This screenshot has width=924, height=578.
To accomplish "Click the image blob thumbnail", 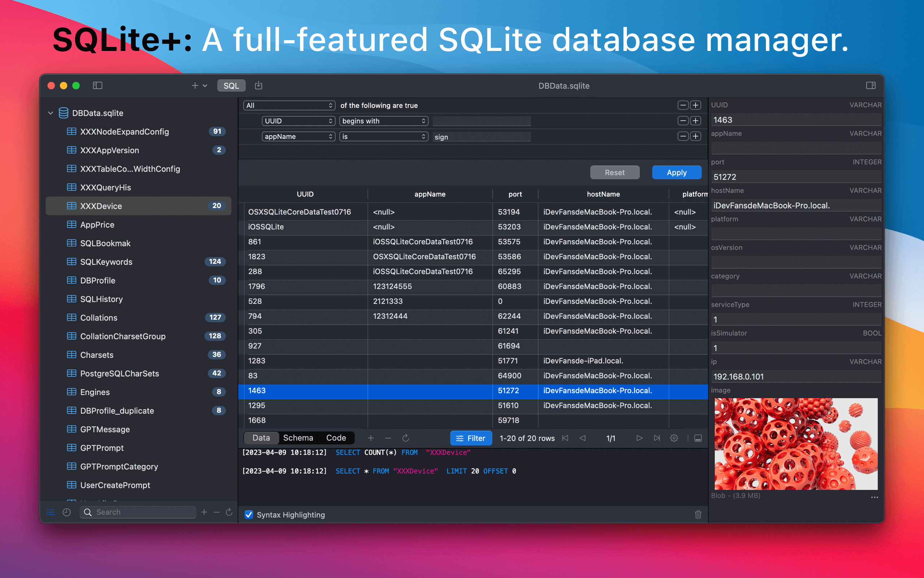I will pyautogui.click(x=796, y=444).
